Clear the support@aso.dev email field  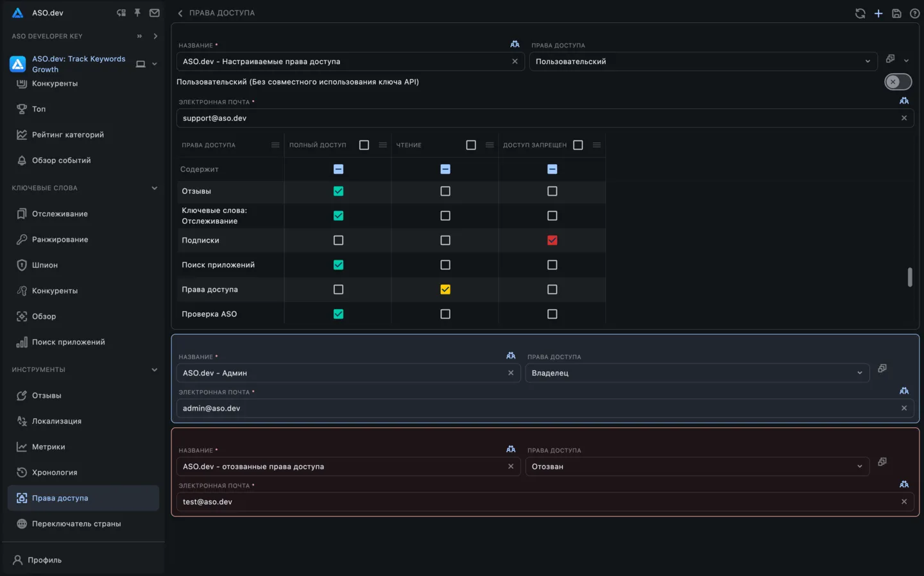[x=904, y=118]
